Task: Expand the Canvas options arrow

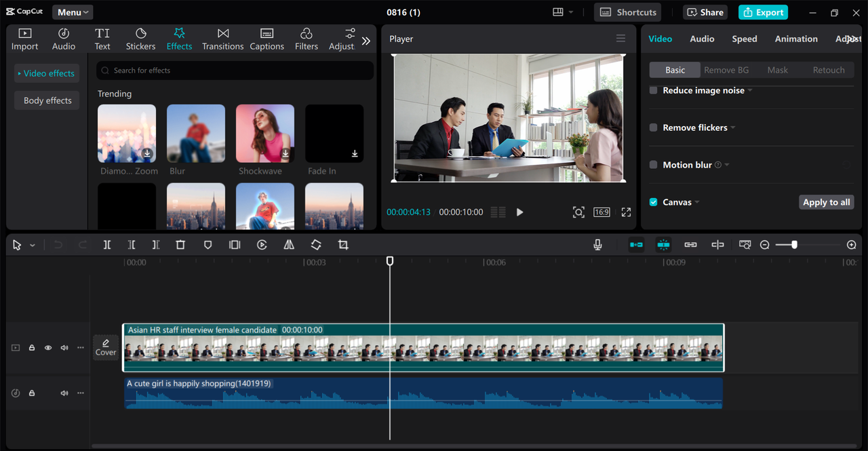Action: coord(697,202)
